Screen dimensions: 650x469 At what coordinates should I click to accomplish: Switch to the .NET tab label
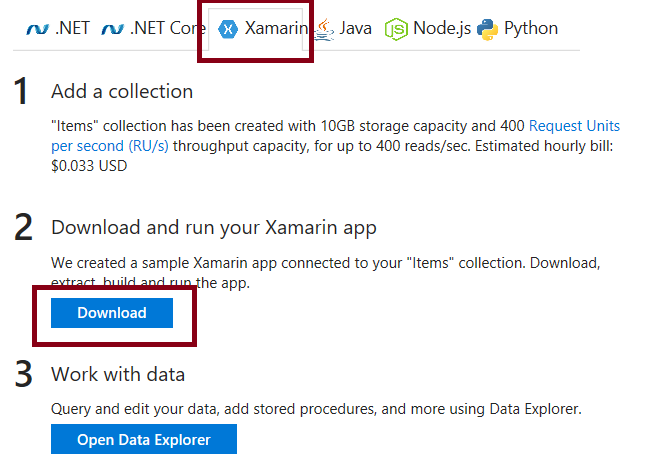(x=71, y=29)
